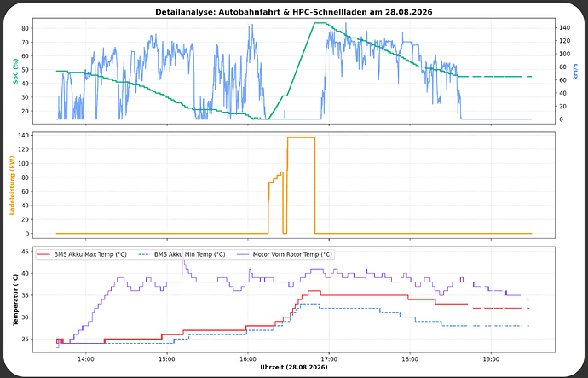Click the 'Uhrzeit (28.08.2026)' x-axis label

tap(294, 367)
